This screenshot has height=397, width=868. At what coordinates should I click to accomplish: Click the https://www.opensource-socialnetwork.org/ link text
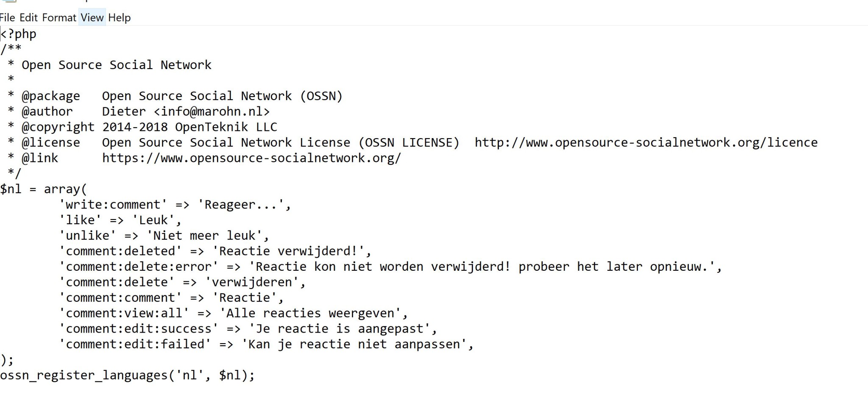[x=251, y=158]
